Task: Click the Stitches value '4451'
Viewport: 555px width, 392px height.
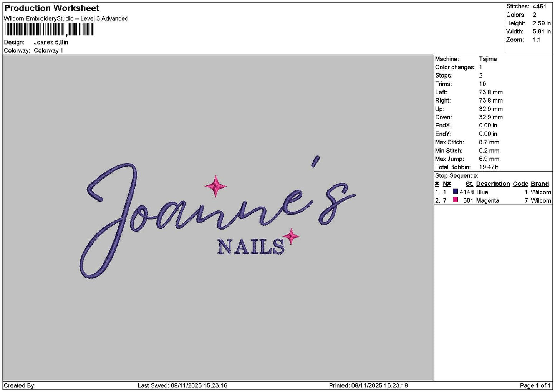Action: [x=539, y=6]
